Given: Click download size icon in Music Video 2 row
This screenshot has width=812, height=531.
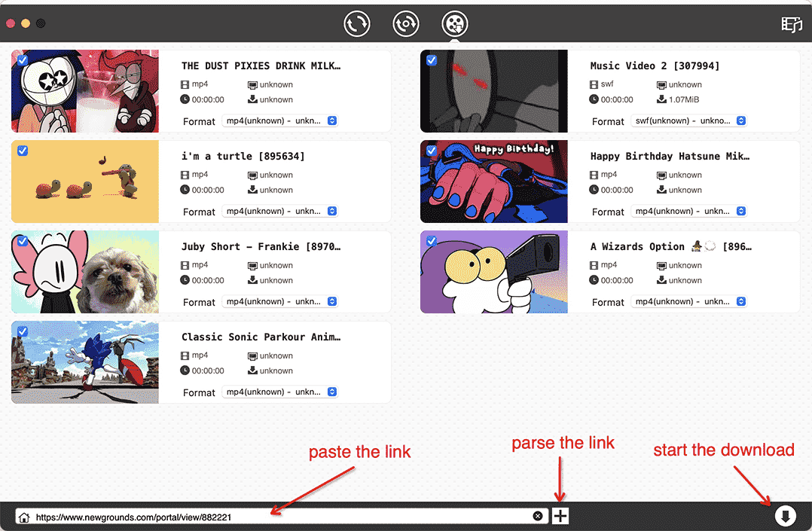Looking at the screenshot, I should pyautogui.click(x=661, y=99).
